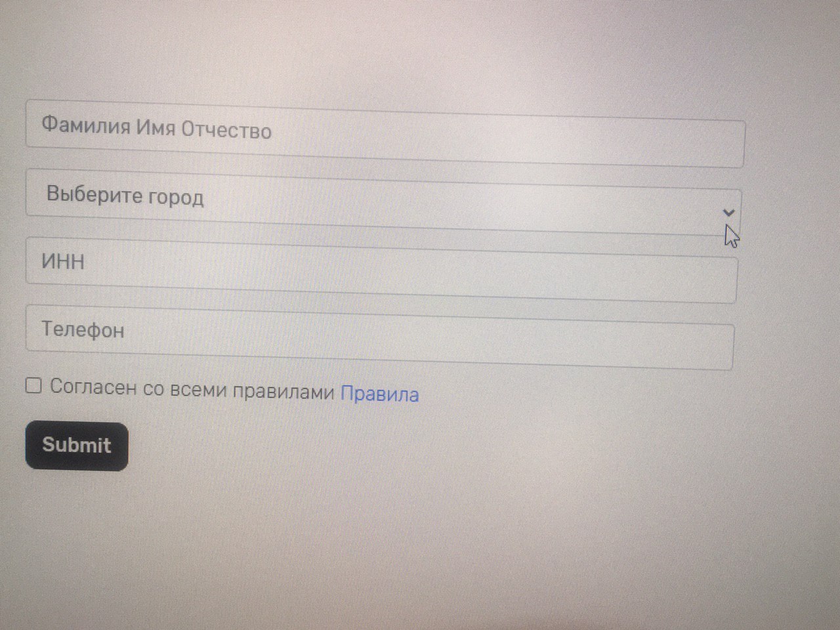Tick the Согласен со всеми правилами checkbox

point(33,385)
